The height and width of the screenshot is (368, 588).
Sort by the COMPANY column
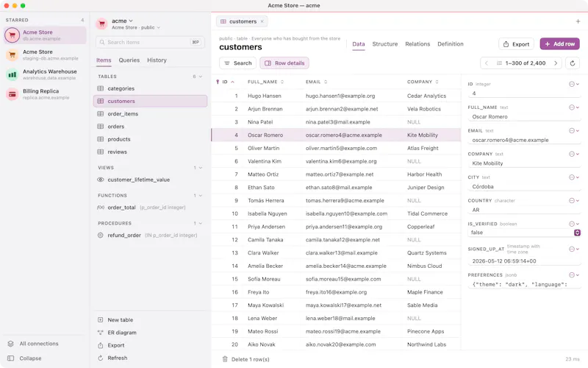pos(423,82)
